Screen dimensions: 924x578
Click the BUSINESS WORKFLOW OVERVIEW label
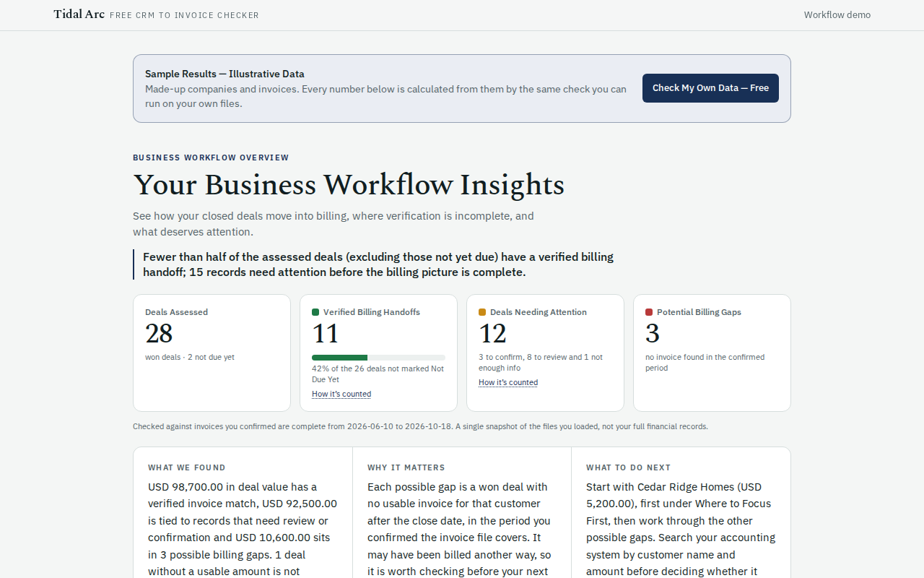[211, 158]
